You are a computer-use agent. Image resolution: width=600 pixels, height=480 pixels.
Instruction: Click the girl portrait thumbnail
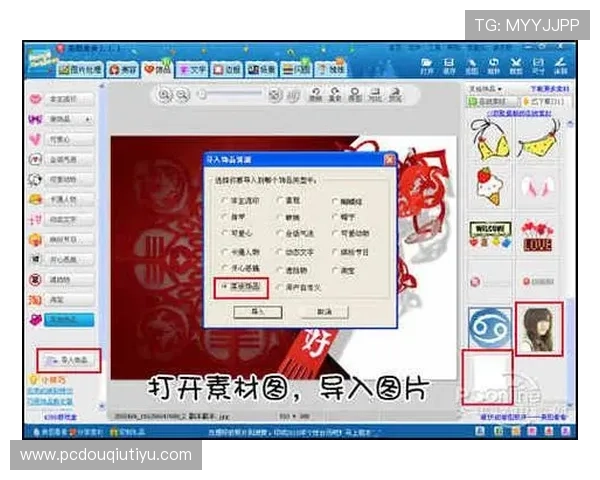539,329
